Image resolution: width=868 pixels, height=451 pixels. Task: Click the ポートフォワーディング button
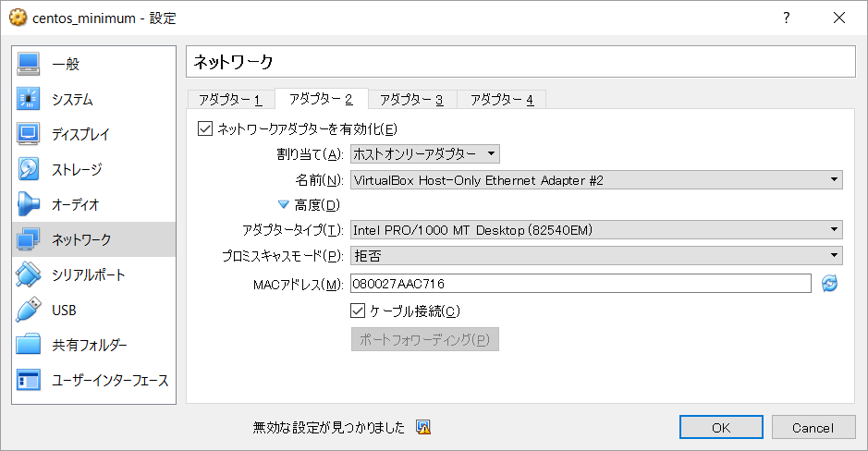click(x=424, y=339)
